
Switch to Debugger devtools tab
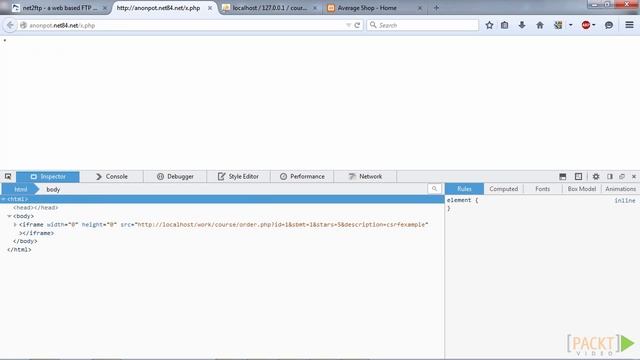point(175,176)
